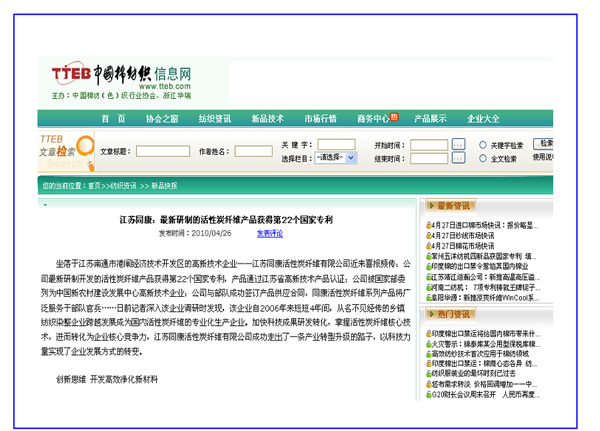This screenshot has height=431, width=600.
Task: Click bullet icon of first 最新资讯 news item
Action: 428,225
